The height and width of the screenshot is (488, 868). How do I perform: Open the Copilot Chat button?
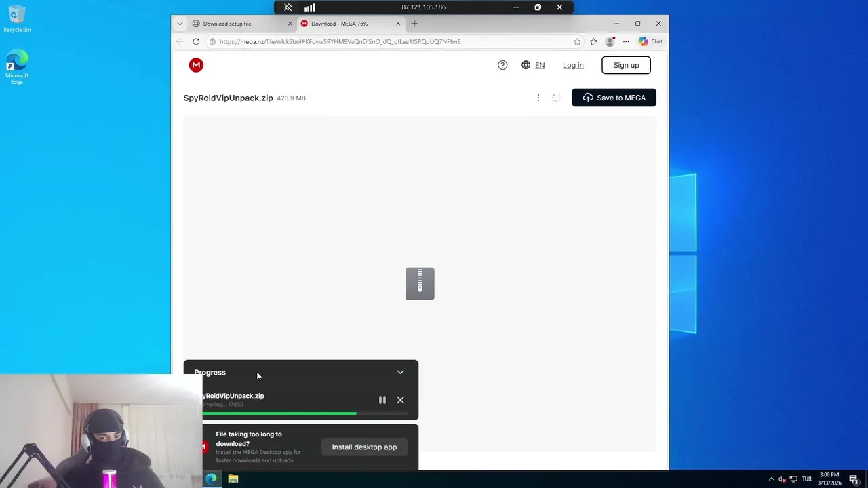[x=650, y=41]
